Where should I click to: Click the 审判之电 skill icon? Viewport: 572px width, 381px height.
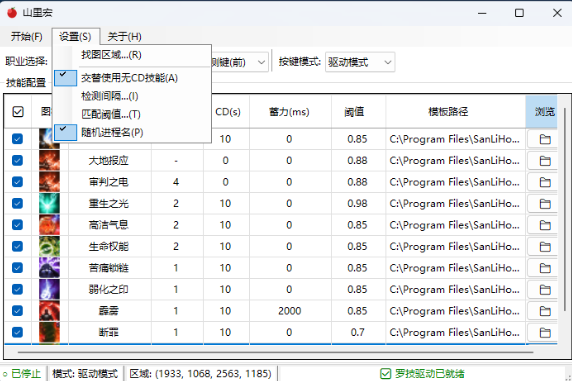tap(49, 182)
